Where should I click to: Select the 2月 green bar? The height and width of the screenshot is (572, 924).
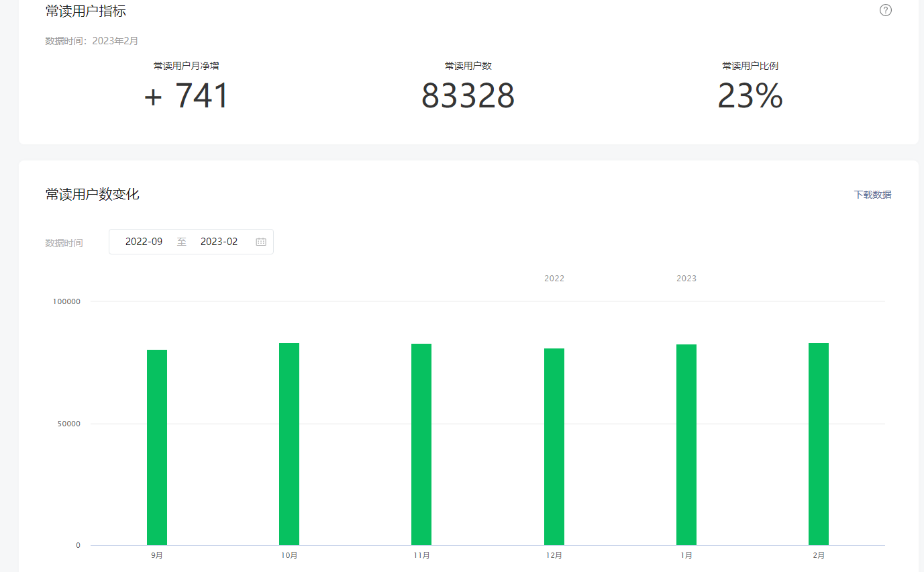(819, 444)
